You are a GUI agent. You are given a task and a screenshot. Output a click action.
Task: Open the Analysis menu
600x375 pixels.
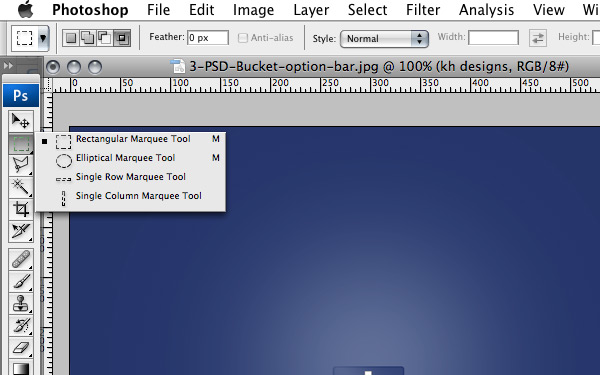[486, 10]
